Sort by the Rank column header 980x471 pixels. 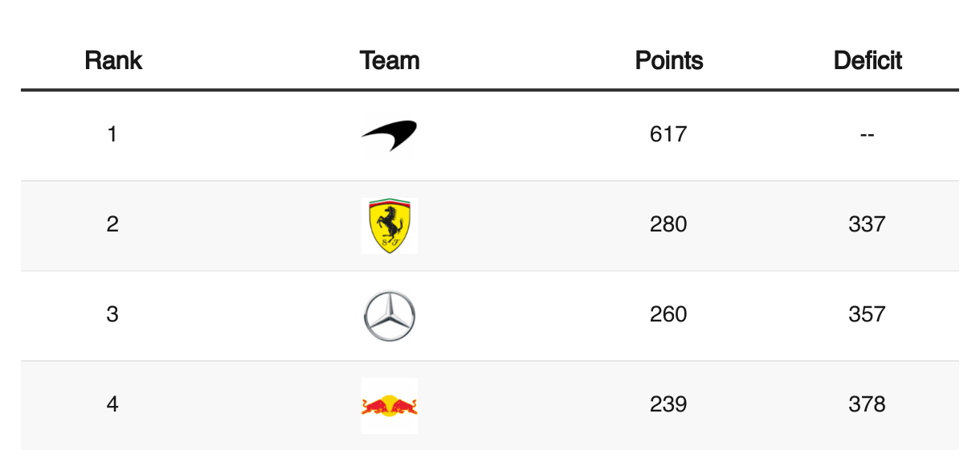click(x=113, y=60)
